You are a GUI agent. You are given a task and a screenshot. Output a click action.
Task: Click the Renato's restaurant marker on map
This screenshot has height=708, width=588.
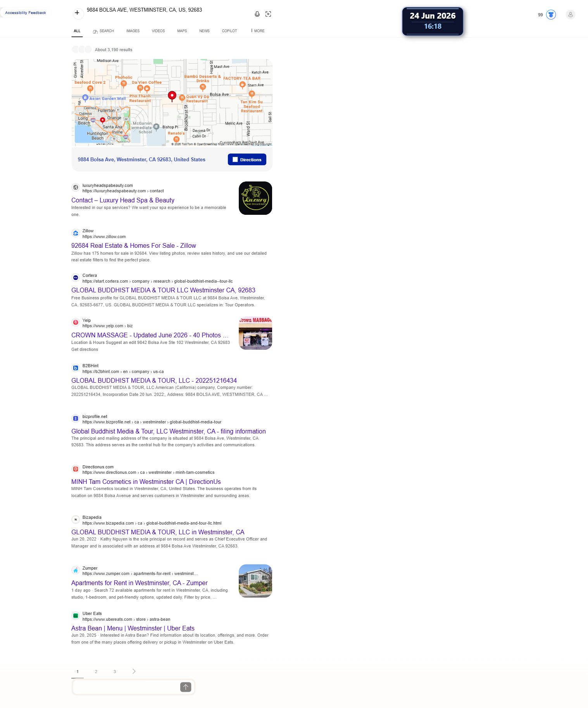[176, 139]
